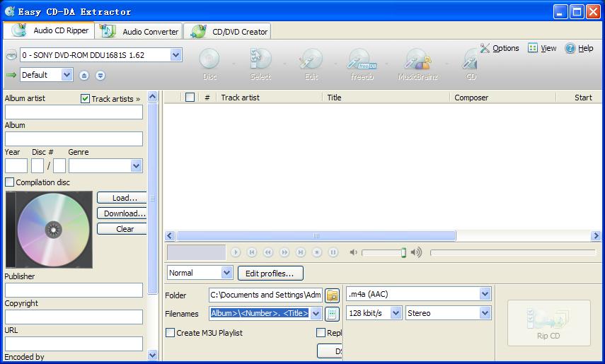This screenshot has height=364, width=605.
Task: Stop playback button
Action: point(317,252)
